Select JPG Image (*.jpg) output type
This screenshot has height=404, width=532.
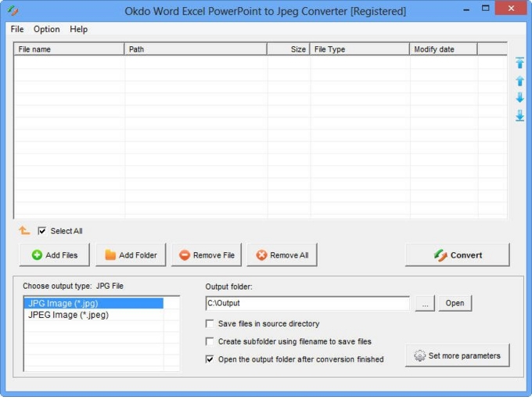point(94,303)
